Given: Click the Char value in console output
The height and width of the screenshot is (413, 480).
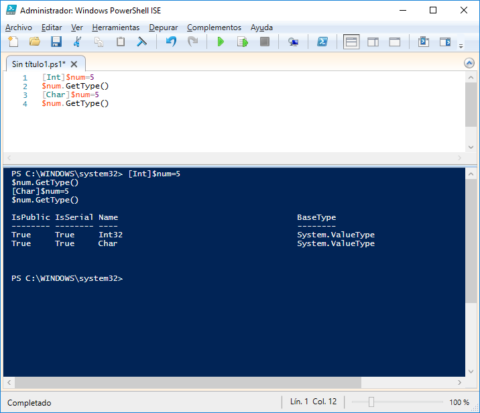Looking at the screenshot, I should (108, 243).
